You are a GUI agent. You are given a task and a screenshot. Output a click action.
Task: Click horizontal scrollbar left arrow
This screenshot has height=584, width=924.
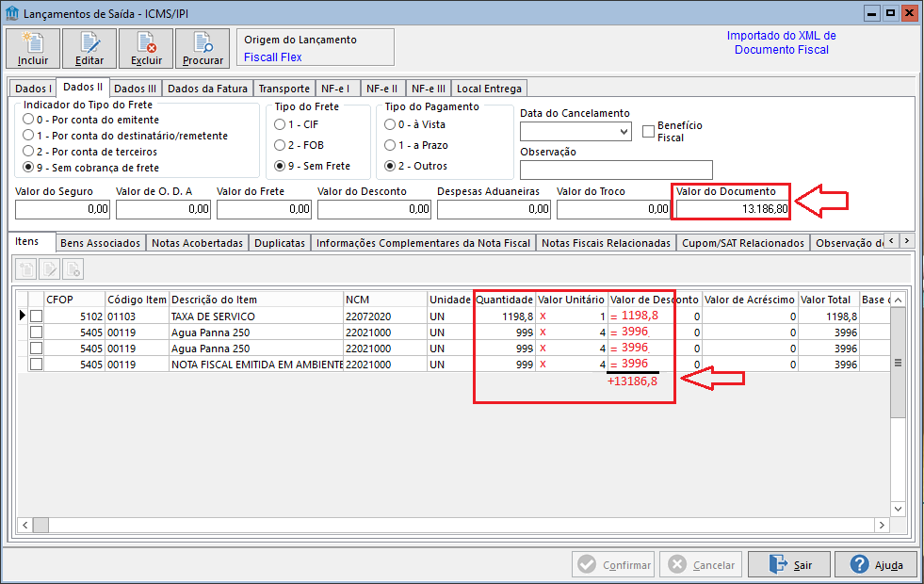[x=24, y=525]
